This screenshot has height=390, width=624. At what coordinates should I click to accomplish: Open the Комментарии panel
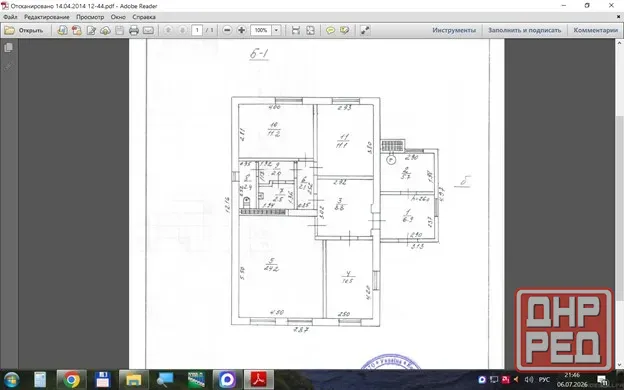pyautogui.click(x=595, y=30)
